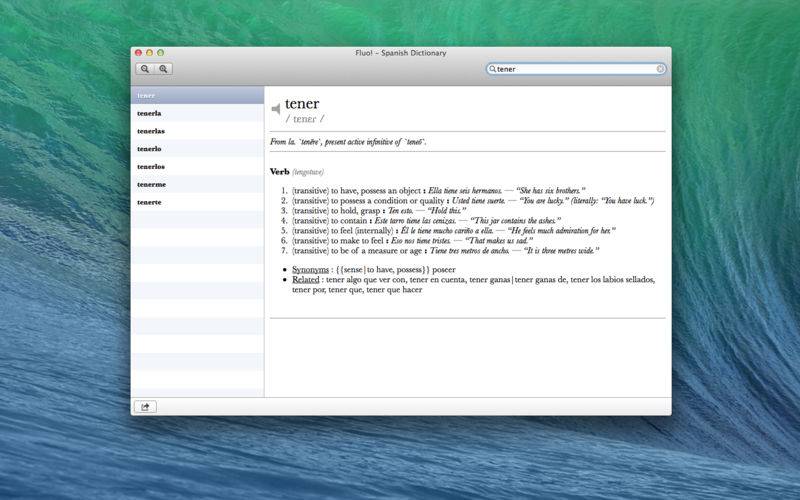Viewport: 800px width, 500px height.
Task: Click the underlined "Related" label
Action: pos(306,280)
